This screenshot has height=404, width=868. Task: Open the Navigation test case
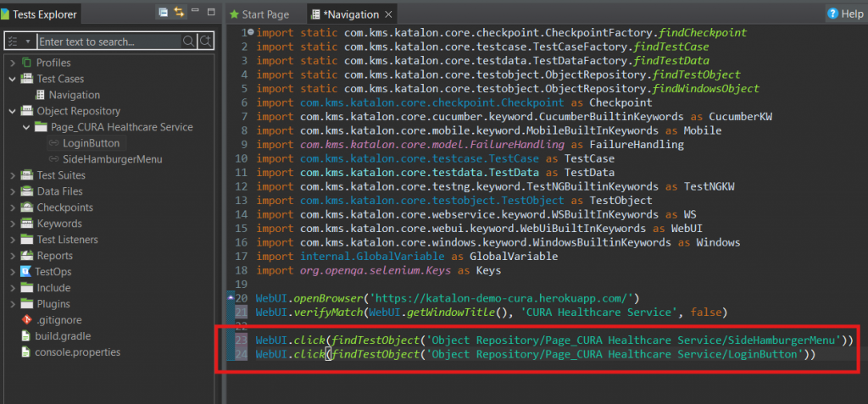point(75,95)
